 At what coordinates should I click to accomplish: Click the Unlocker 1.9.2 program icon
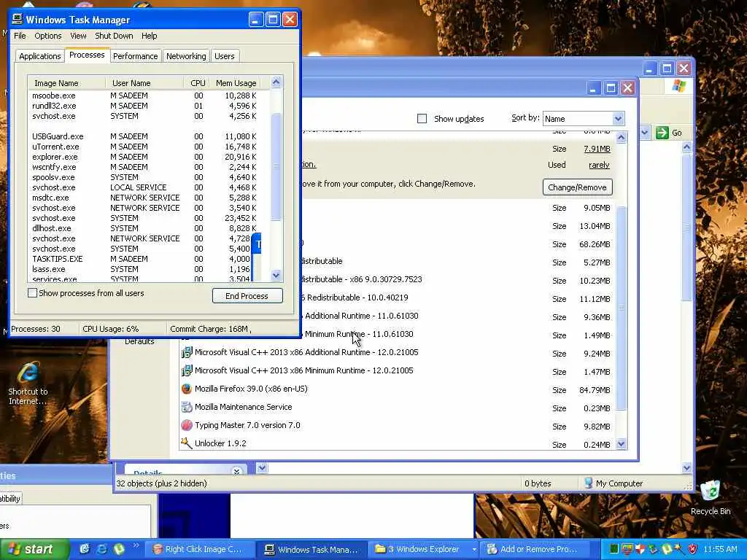click(x=187, y=443)
